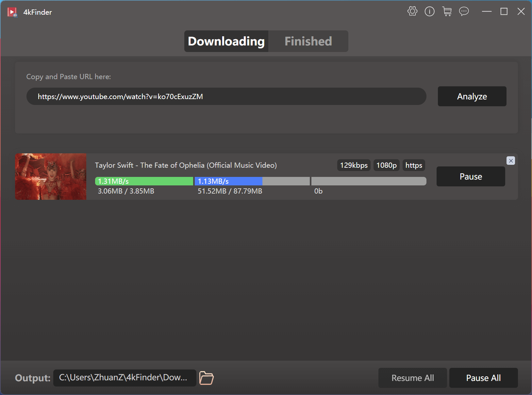The height and width of the screenshot is (395, 532).
Task: Click the Fate of Ophelia video thumbnail
Action: [x=51, y=177]
